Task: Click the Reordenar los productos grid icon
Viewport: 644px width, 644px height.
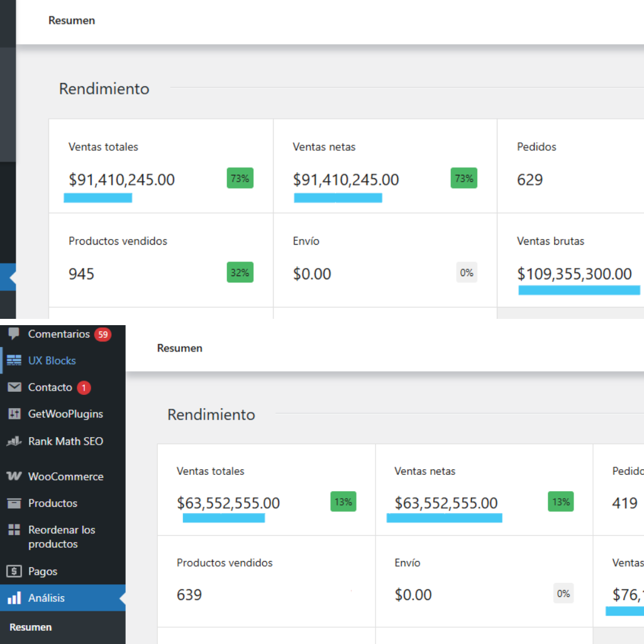Action: (14, 530)
